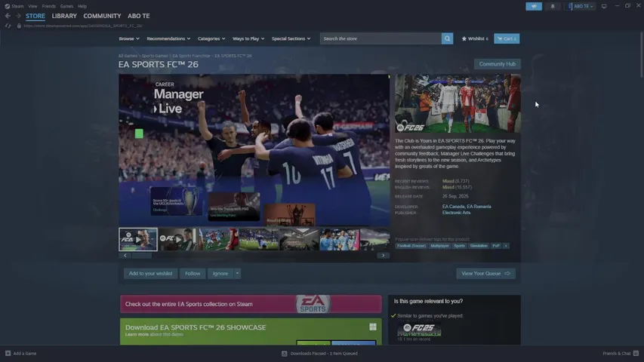Screen dimensions: 644x362
Task: Click the media strip scrollbar handle
Action: click(x=142, y=256)
